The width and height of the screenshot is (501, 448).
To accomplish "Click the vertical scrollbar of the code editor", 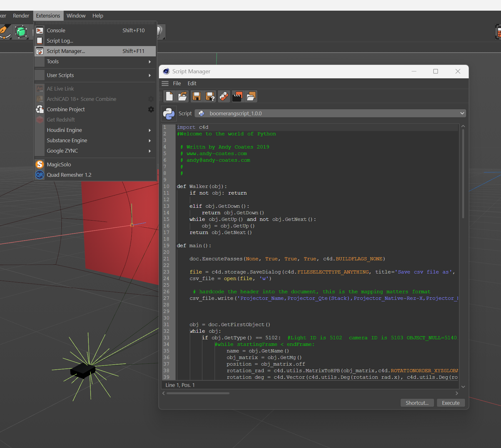I will tap(463, 174).
